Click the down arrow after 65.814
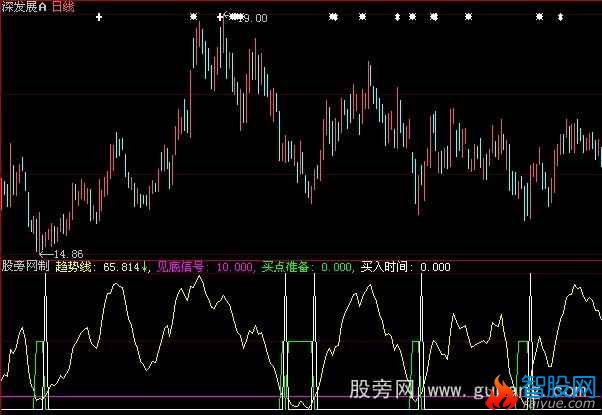Image resolution: width=602 pixels, height=415 pixels. point(147,267)
